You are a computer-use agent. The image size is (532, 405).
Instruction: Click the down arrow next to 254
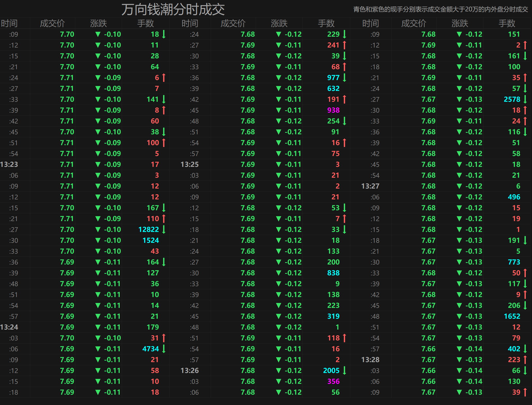click(344, 121)
